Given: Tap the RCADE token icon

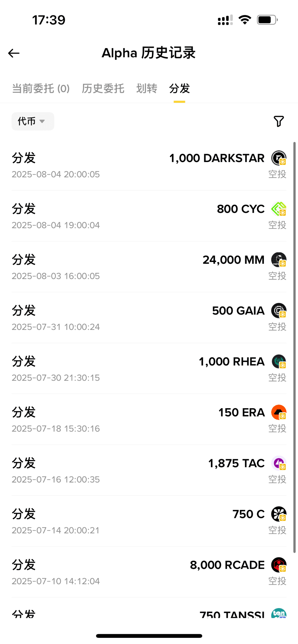Looking at the screenshot, I should coord(279,565).
